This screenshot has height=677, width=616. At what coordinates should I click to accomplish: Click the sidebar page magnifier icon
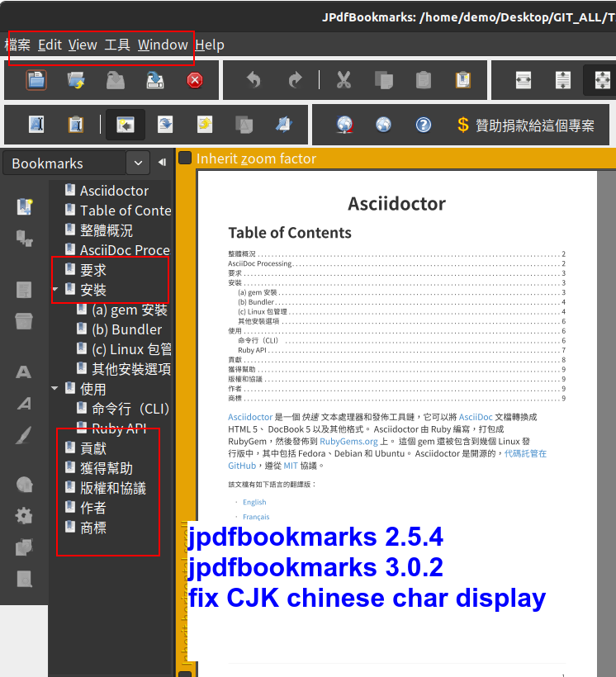point(24,579)
